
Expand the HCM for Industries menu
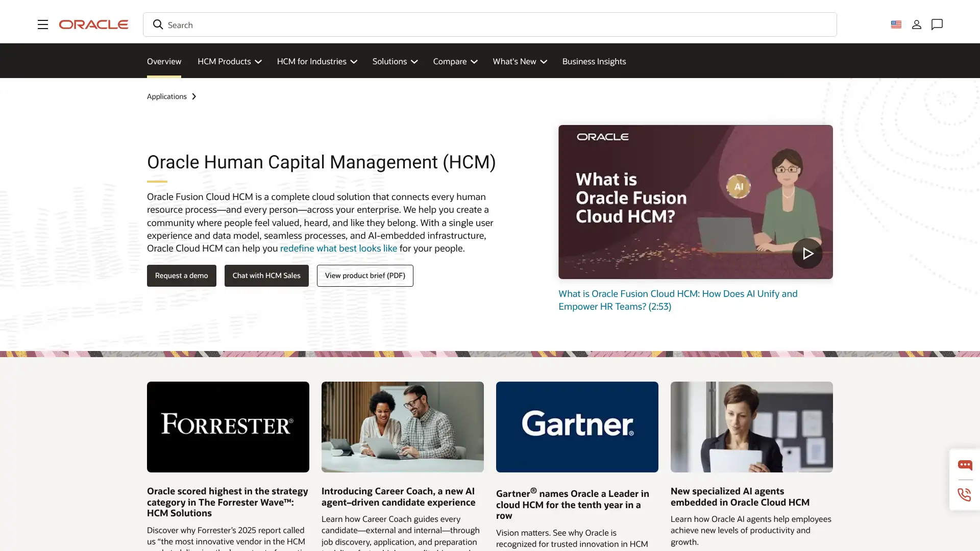point(316,61)
